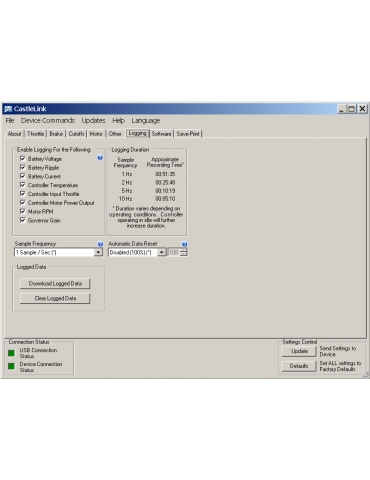This screenshot has height=480, width=370.
Task: Maximize the CastleLink window
Action: 352,109
